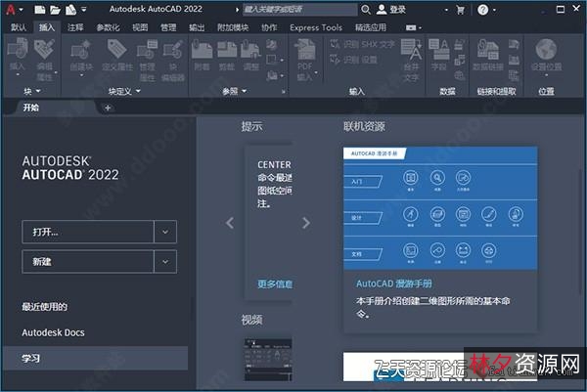The height and width of the screenshot is (392, 587).
Task: Play the video thumbnail under 视频
Action: (268, 360)
